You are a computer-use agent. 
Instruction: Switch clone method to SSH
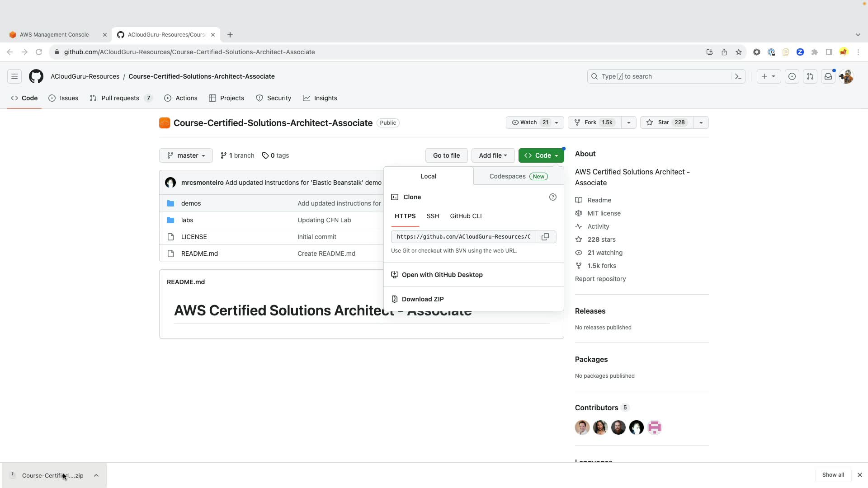tap(433, 216)
